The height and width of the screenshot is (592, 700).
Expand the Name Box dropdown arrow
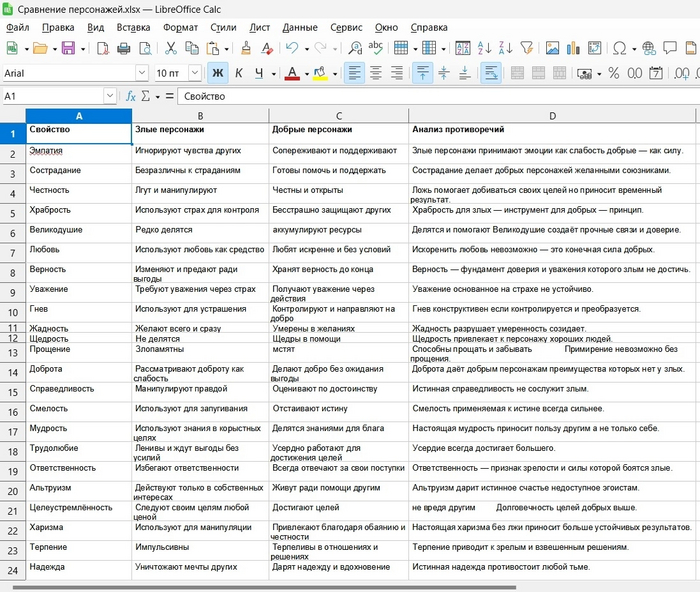tap(110, 96)
